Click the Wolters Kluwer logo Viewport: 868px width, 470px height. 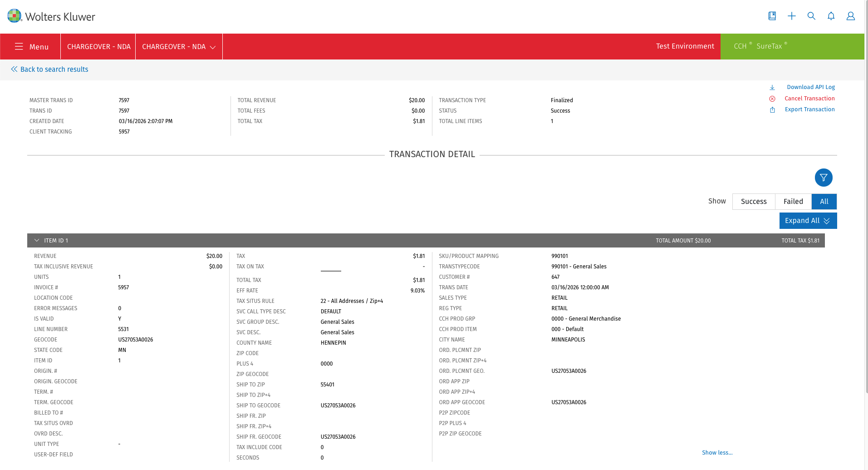click(x=51, y=16)
